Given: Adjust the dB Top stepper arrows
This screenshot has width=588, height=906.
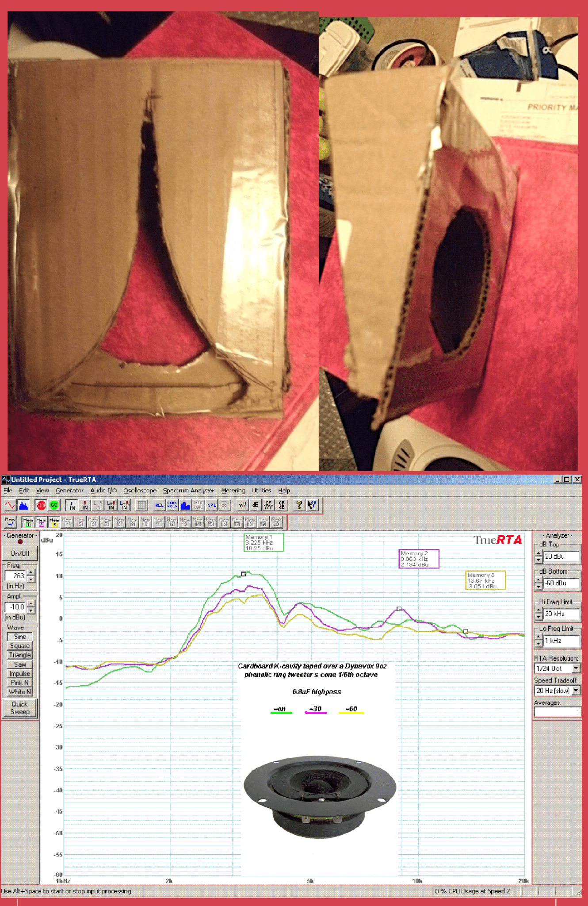Looking at the screenshot, I should tap(538, 557).
